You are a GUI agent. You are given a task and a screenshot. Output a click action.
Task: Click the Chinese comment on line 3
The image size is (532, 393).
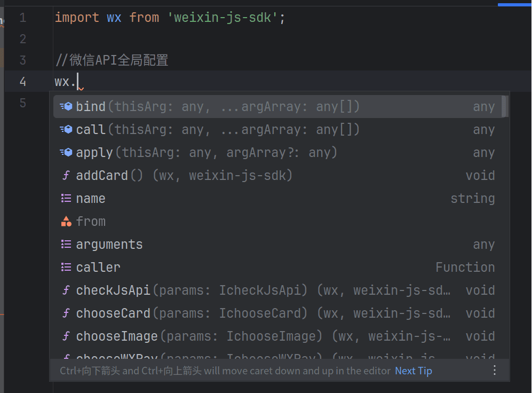112,60
